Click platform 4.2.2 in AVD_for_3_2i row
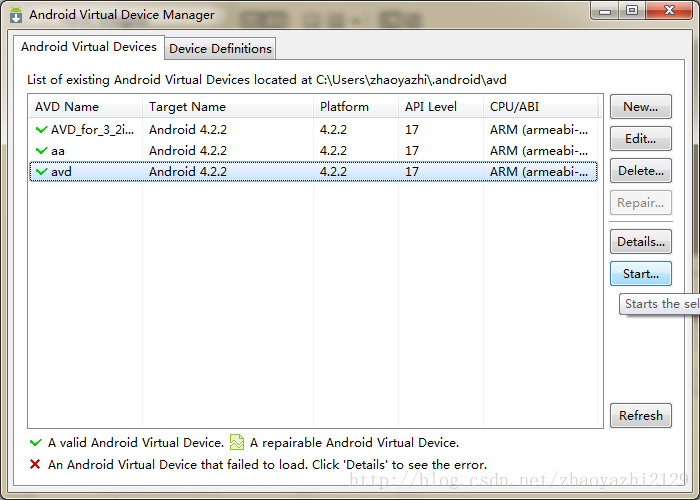Screen dimensions: 700x500 point(333,129)
